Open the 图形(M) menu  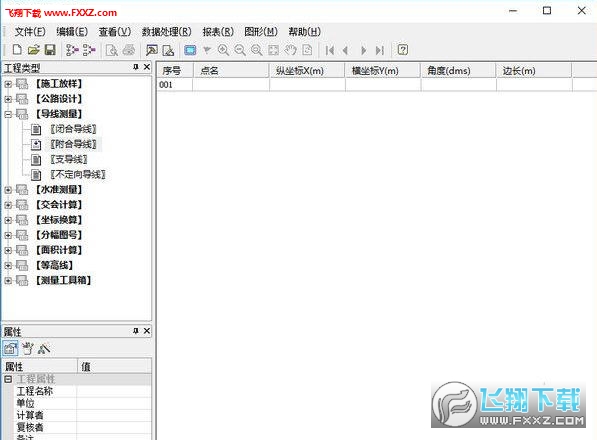261,32
